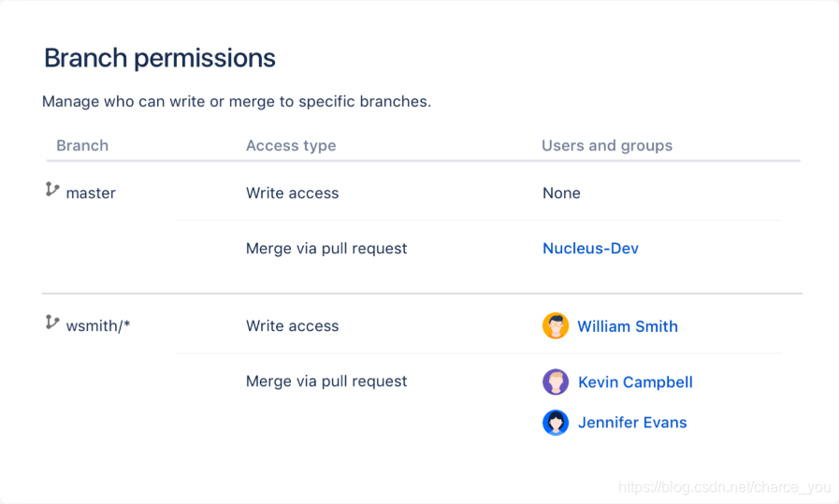The height and width of the screenshot is (504, 839).
Task: Click Write access in the wsmith/* row
Action: (x=292, y=325)
